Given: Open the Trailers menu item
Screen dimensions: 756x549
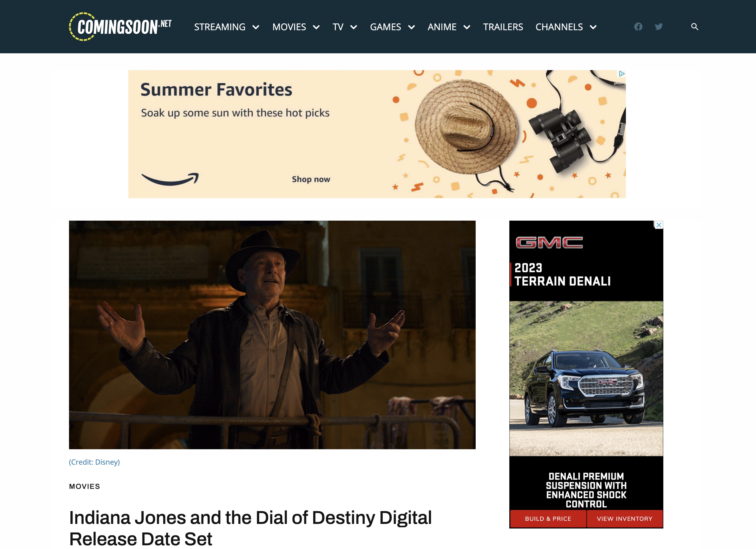Looking at the screenshot, I should 503,27.
